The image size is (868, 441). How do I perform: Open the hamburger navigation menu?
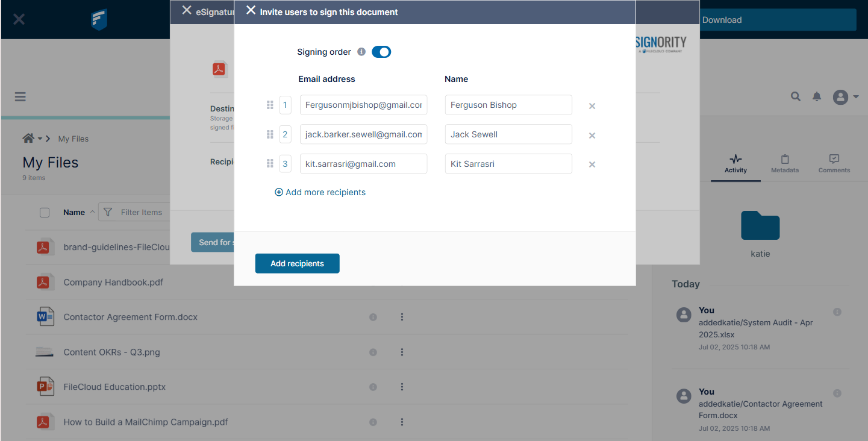(x=20, y=96)
